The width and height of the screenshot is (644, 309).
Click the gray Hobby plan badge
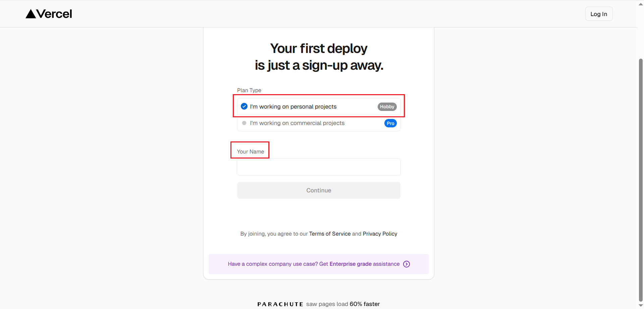click(x=387, y=107)
